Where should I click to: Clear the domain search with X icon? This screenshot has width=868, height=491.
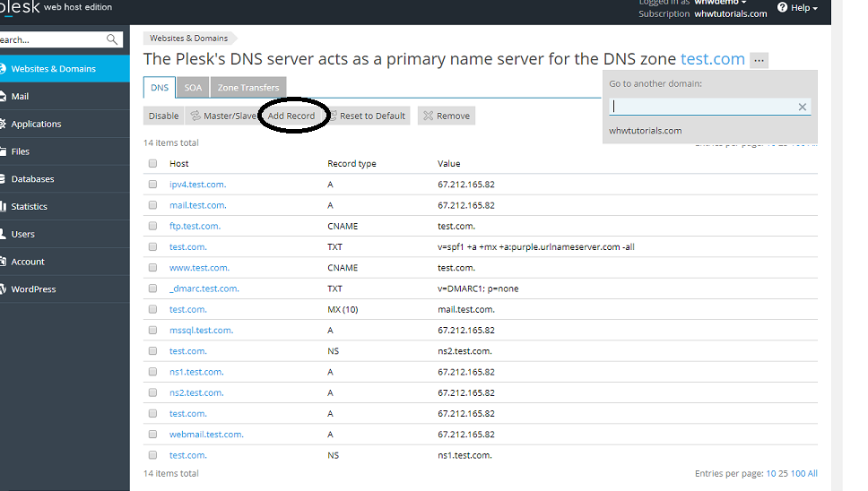pyautogui.click(x=803, y=107)
